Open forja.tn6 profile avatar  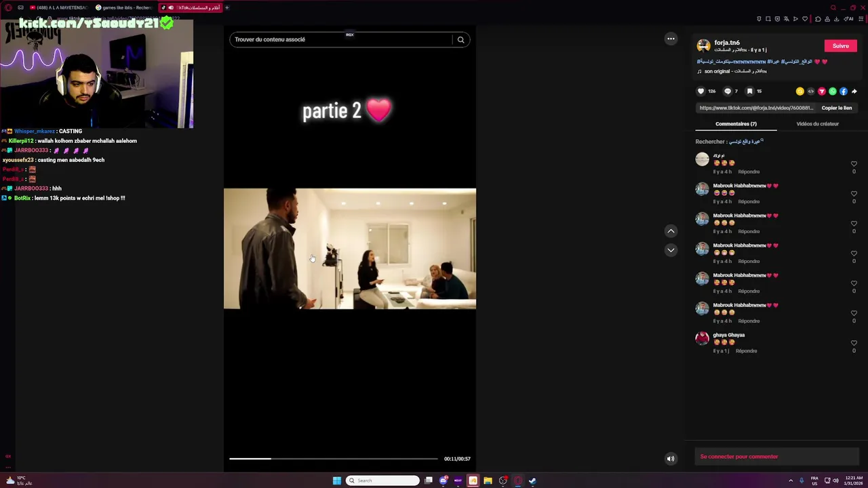[x=703, y=46]
